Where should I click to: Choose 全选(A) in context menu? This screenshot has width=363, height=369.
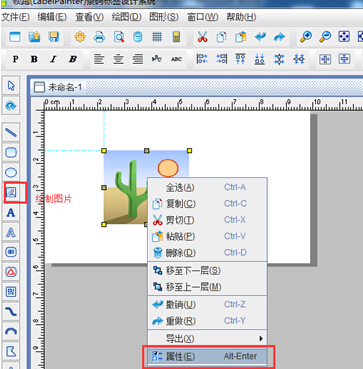(207, 187)
